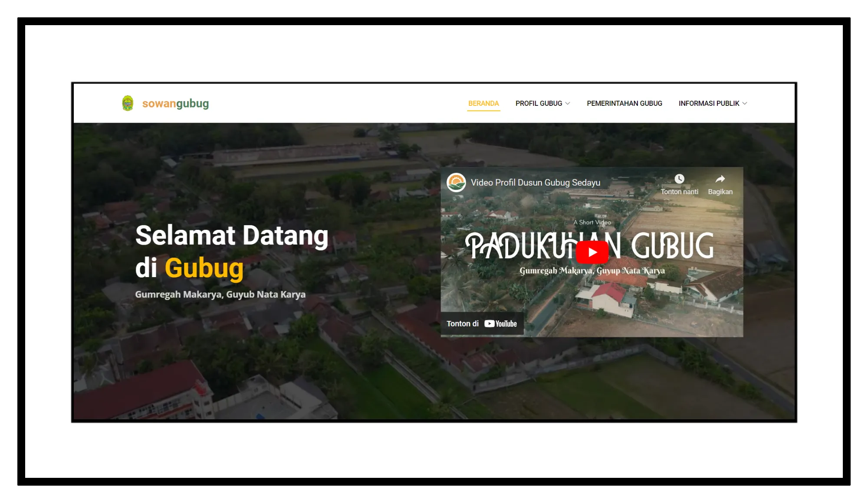Click the INFORMASI PUBLIK chevron arrow
This screenshot has width=868, height=503.
(x=745, y=103)
